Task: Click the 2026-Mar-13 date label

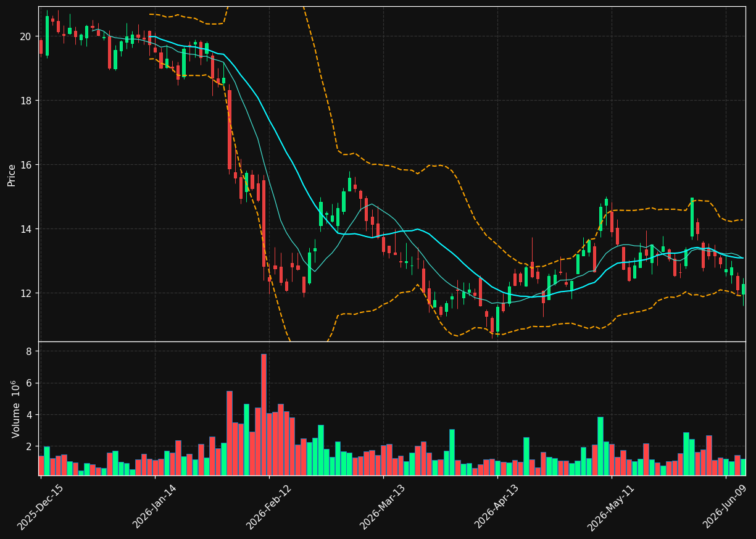Action: pos(383,507)
